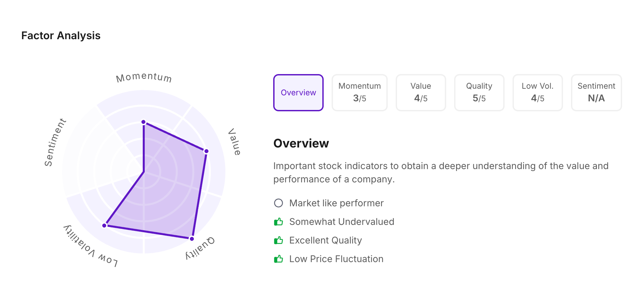The image size is (644, 293).
Task: Click thumbs-up icon beside Excellent Quality
Action: (279, 240)
